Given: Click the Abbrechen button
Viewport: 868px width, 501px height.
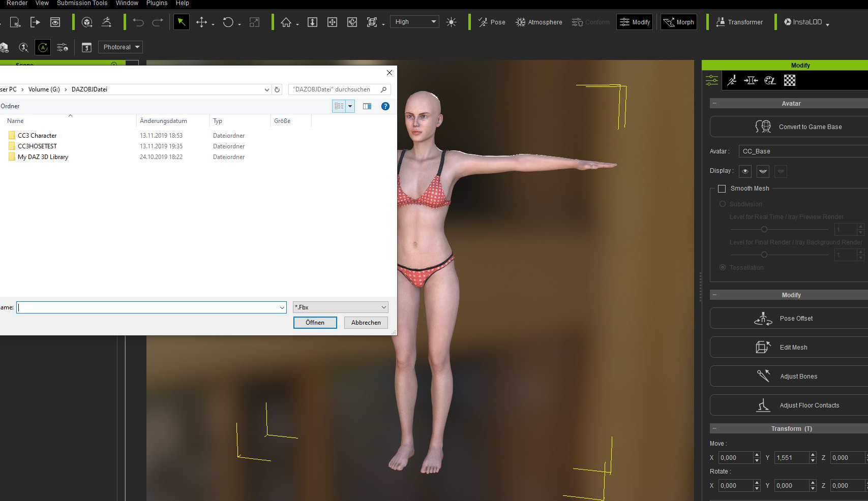Looking at the screenshot, I should click(x=366, y=323).
